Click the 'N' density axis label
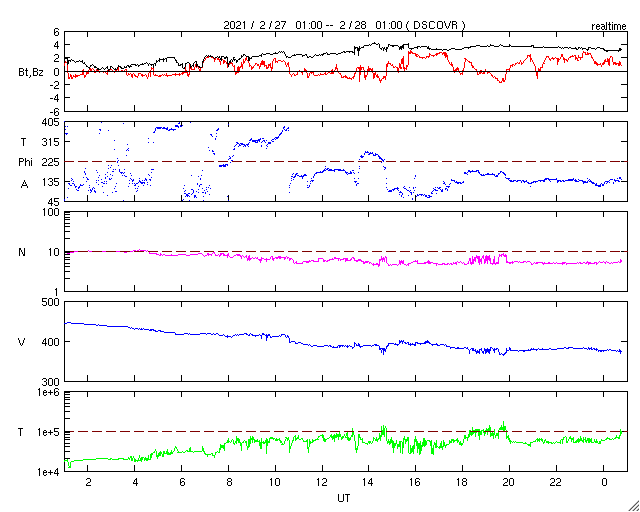 point(22,252)
